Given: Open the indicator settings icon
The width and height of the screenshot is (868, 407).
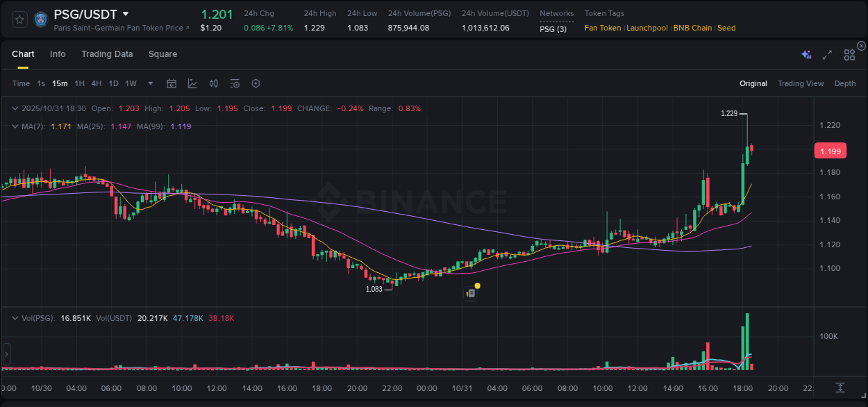Looking at the screenshot, I should tap(234, 83).
